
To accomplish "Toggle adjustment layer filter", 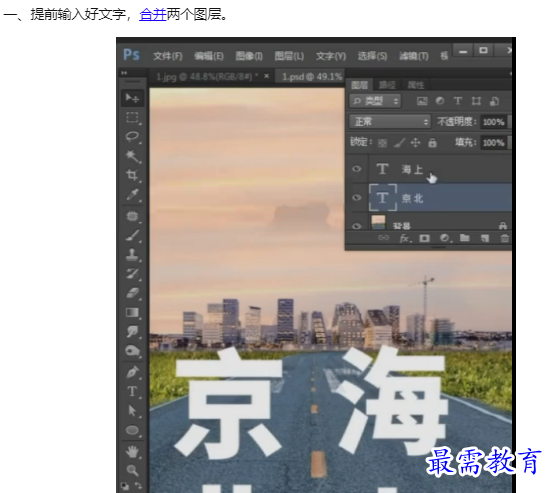I will pos(440,101).
